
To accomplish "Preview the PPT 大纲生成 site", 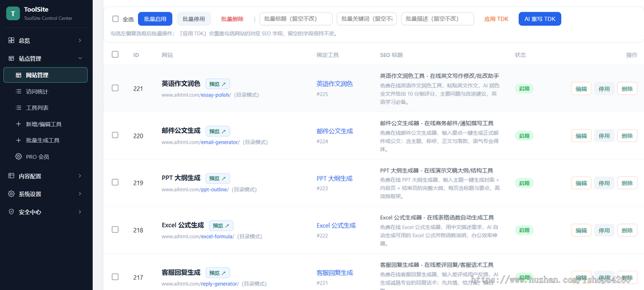I will click(x=218, y=178).
